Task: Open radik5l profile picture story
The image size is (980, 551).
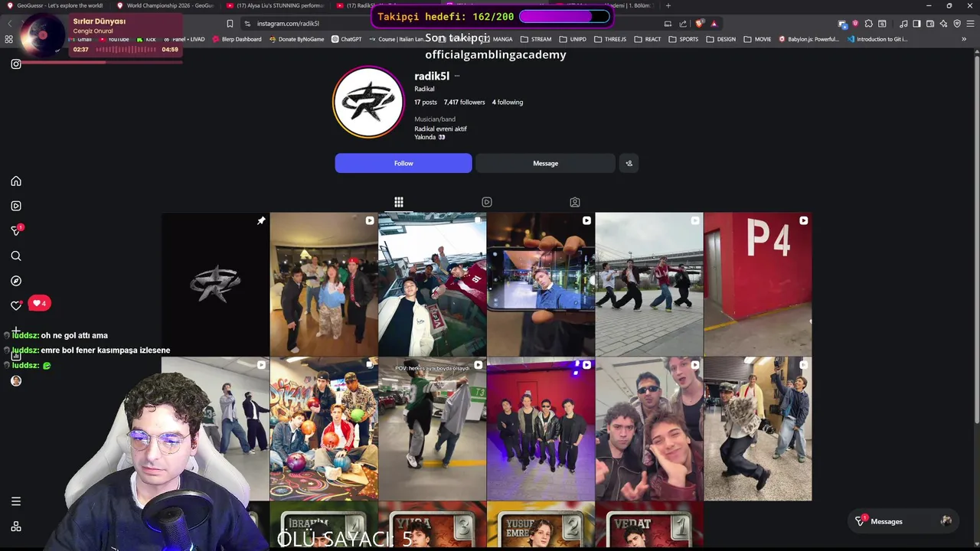Action: click(x=368, y=102)
